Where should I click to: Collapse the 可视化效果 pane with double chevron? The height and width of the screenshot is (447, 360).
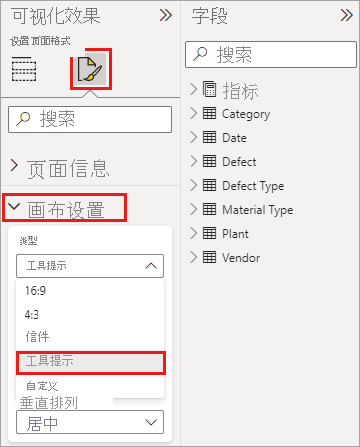point(166,15)
